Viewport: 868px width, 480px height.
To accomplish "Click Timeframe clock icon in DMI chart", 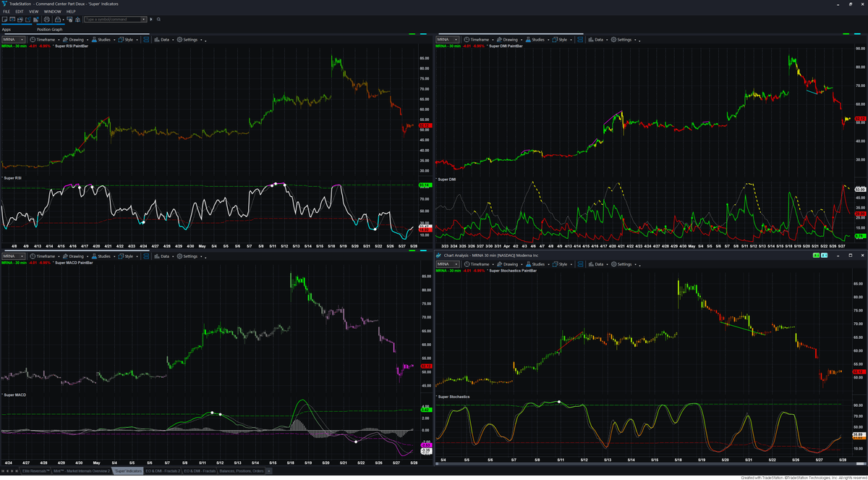I will tap(467, 40).
